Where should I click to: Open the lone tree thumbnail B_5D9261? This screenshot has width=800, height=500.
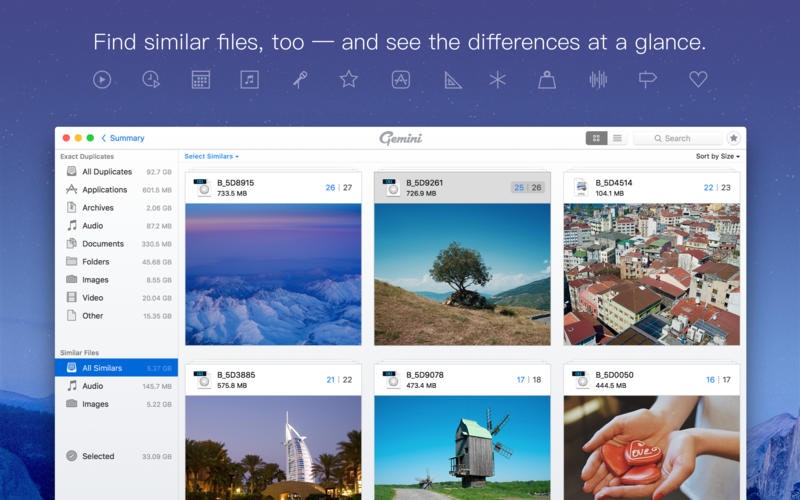click(462, 274)
